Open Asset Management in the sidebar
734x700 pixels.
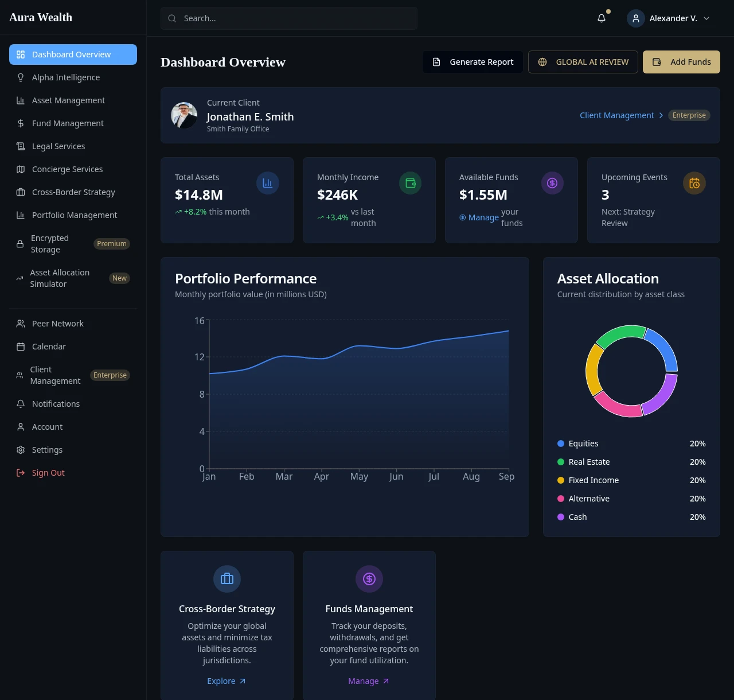pos(73,100)
